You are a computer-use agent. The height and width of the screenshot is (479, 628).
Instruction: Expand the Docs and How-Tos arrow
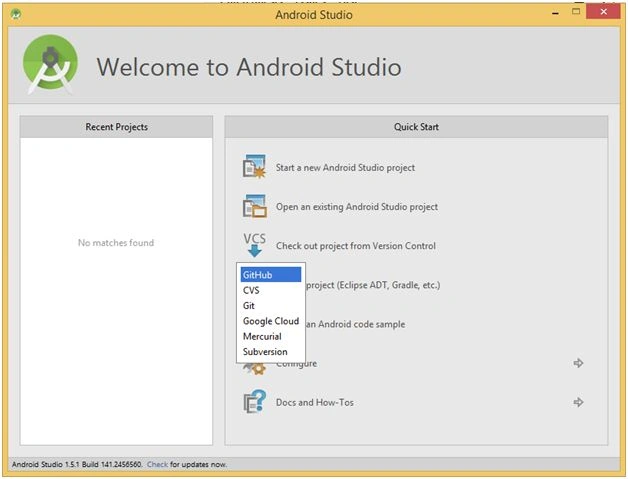pos(578,402)
